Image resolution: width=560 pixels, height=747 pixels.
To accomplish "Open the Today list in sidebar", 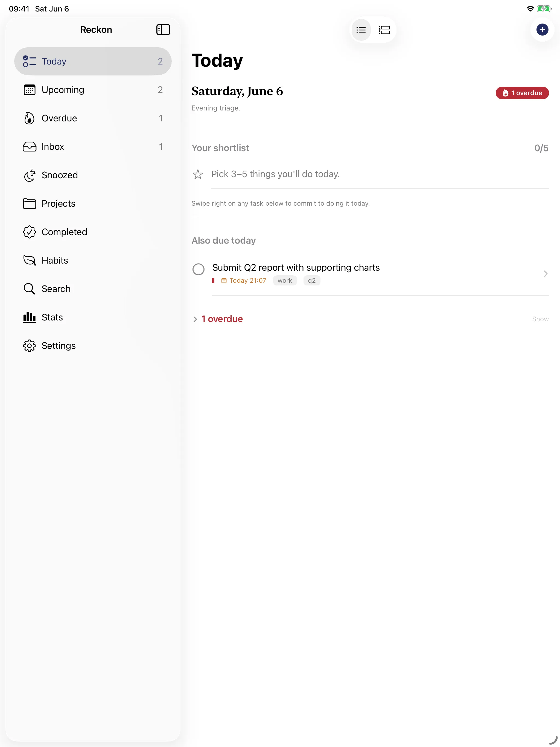I will pos(93,62).
